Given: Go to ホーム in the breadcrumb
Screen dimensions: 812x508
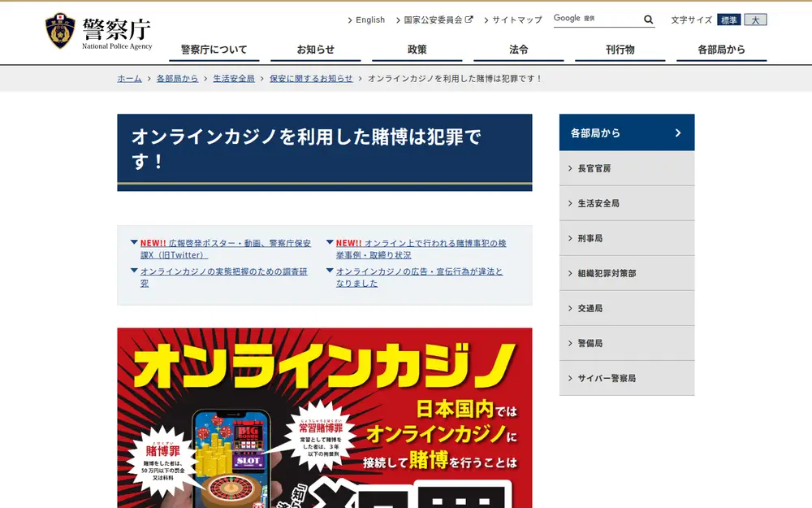Looking at the screenshot, I should 129,78.
